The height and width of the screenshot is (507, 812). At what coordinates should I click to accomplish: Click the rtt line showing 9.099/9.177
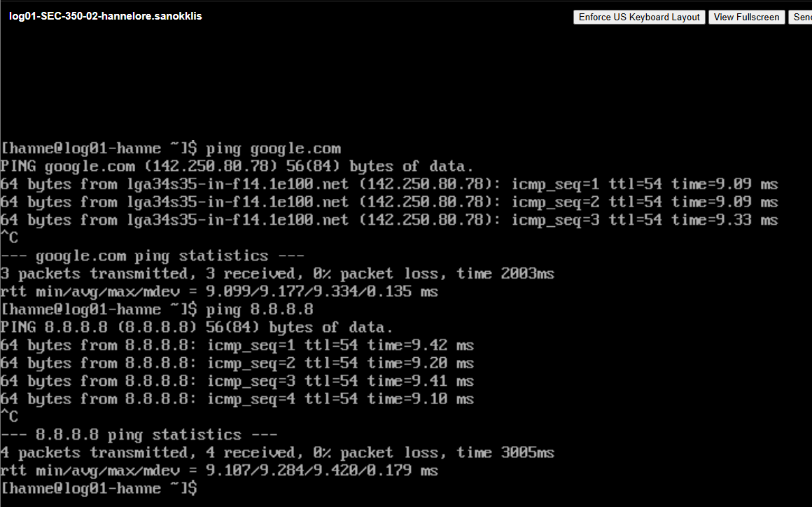click(219, 291)
